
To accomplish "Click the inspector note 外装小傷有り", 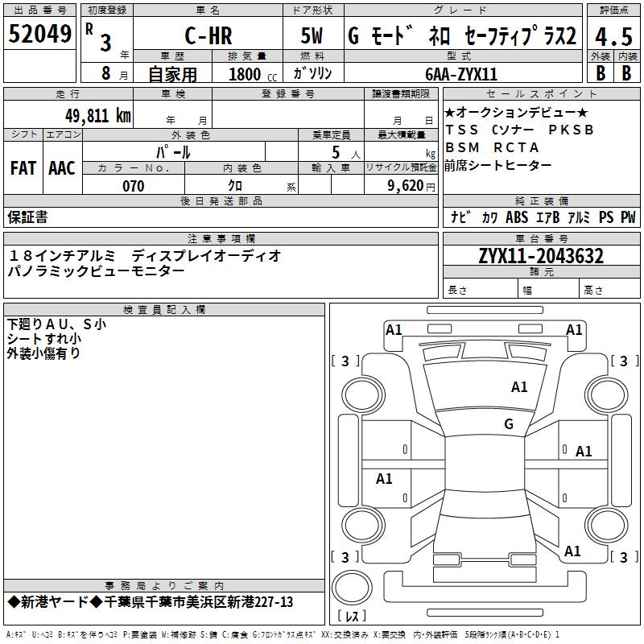I will pyautogui.click(x=43, y=353).
